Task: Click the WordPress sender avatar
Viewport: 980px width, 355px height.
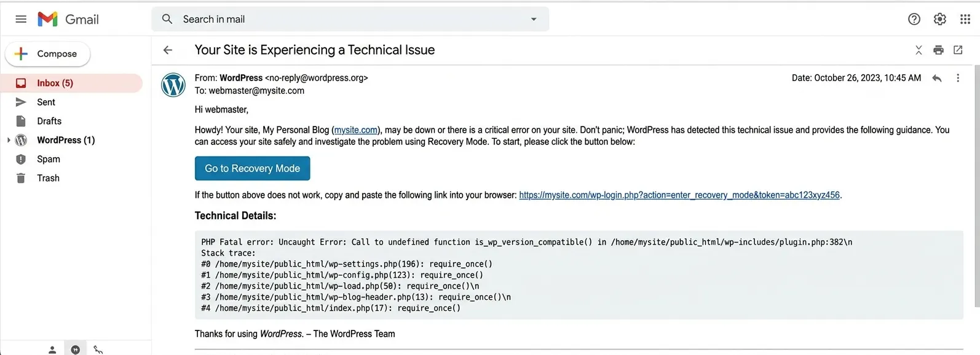Action: [173, 85]
